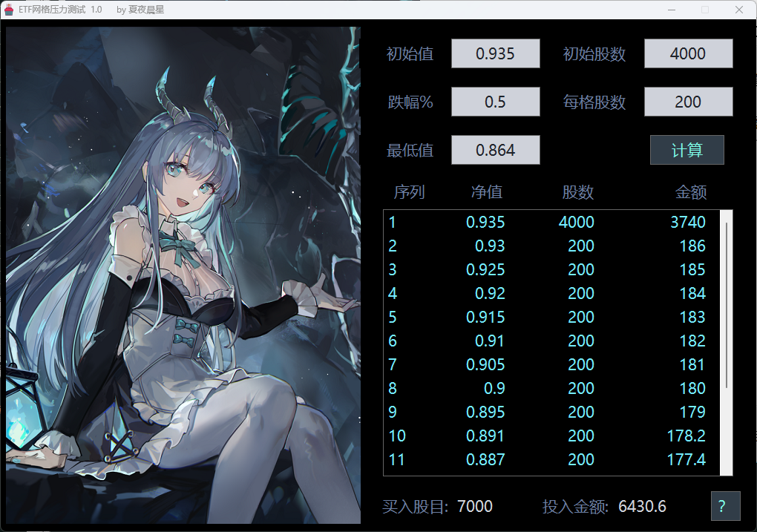This screenshot has height=532, width=757.
Task: Click the app icon in title bar
Action: pyautogui.click(x=9, y=10)
